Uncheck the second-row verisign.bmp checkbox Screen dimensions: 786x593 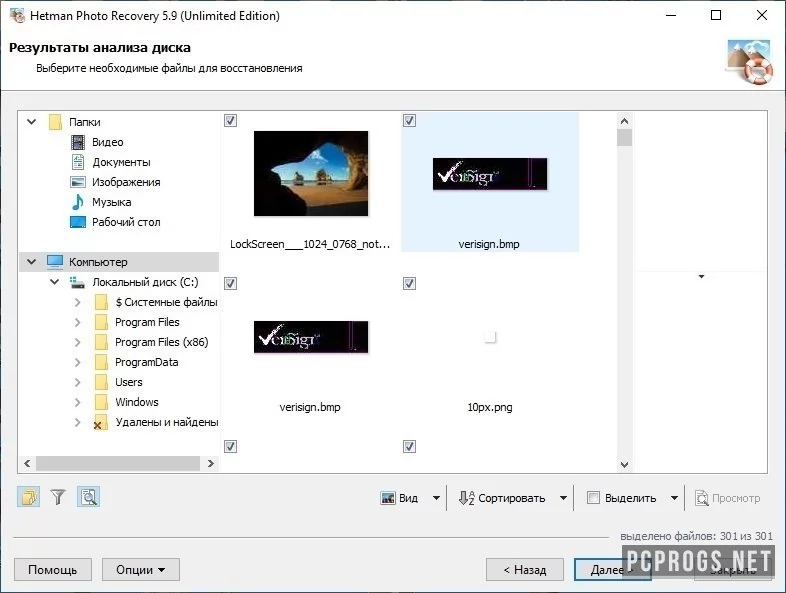point(230,284)
